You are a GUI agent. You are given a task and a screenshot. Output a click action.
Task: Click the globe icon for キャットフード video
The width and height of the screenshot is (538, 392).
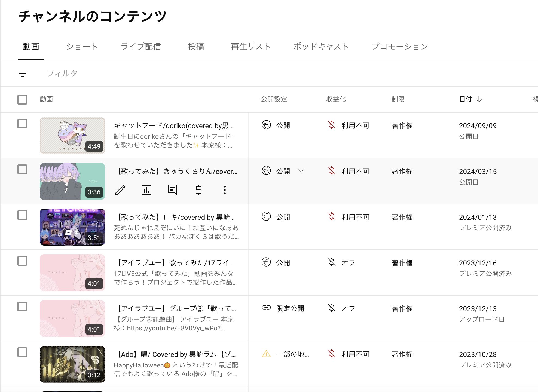tap(266, 125)
